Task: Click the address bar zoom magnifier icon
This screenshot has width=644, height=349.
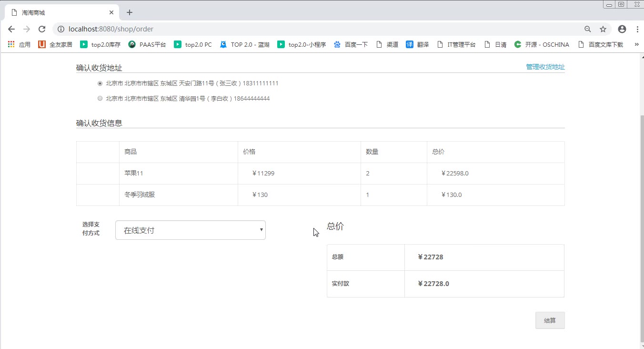Action: point(588,29)
